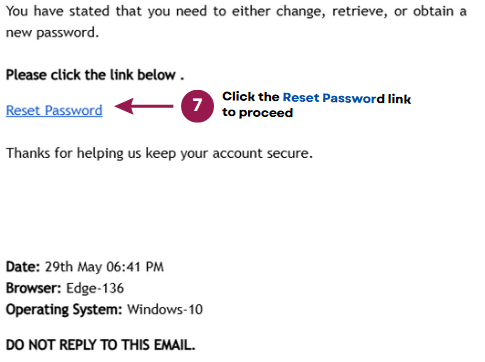Click the word "retrieve" in the first paragraph
The image size is (485, 362).
click(x=359, y=12)
